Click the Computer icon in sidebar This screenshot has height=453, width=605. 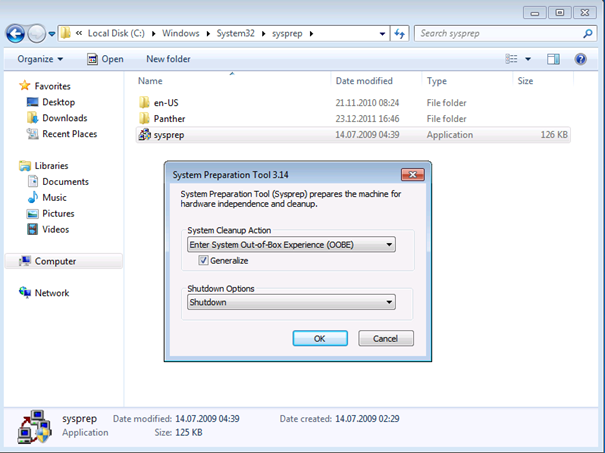25,261
